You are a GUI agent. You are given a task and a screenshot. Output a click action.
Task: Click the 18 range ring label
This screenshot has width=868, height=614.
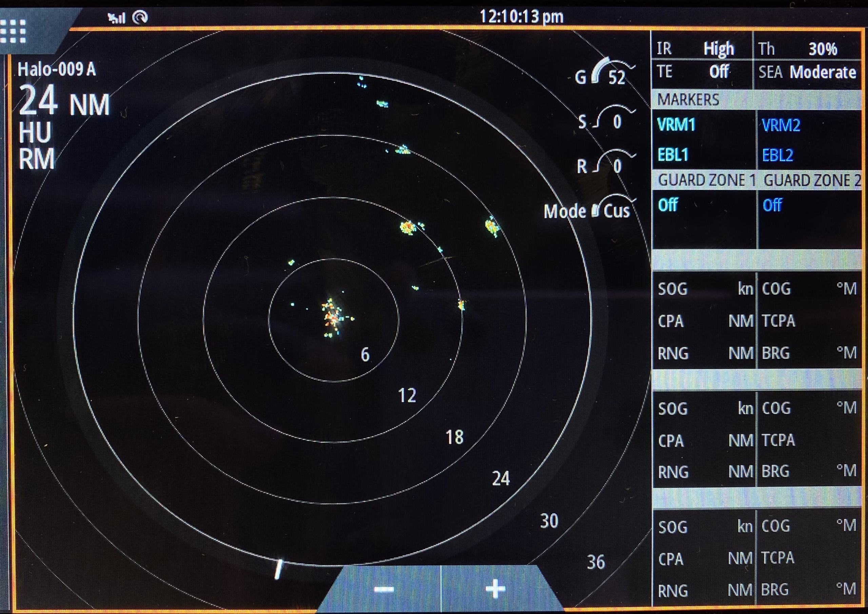454,437
